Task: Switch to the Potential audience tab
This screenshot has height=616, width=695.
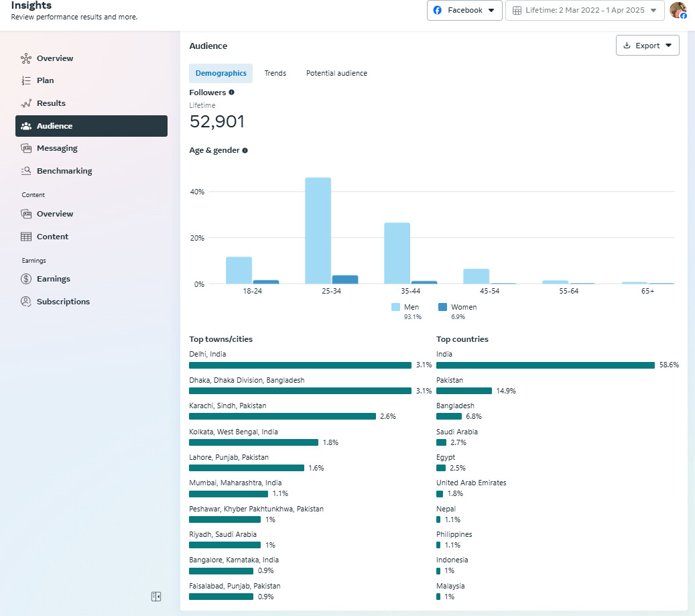Action: click(x=336, y=73)
